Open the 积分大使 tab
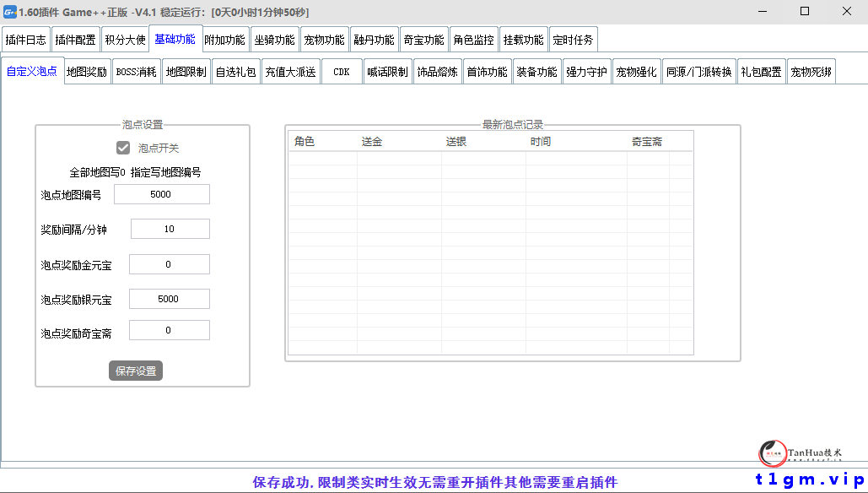Image resolution: width=868 pixels, height=493 pixels. pos(126,38)
